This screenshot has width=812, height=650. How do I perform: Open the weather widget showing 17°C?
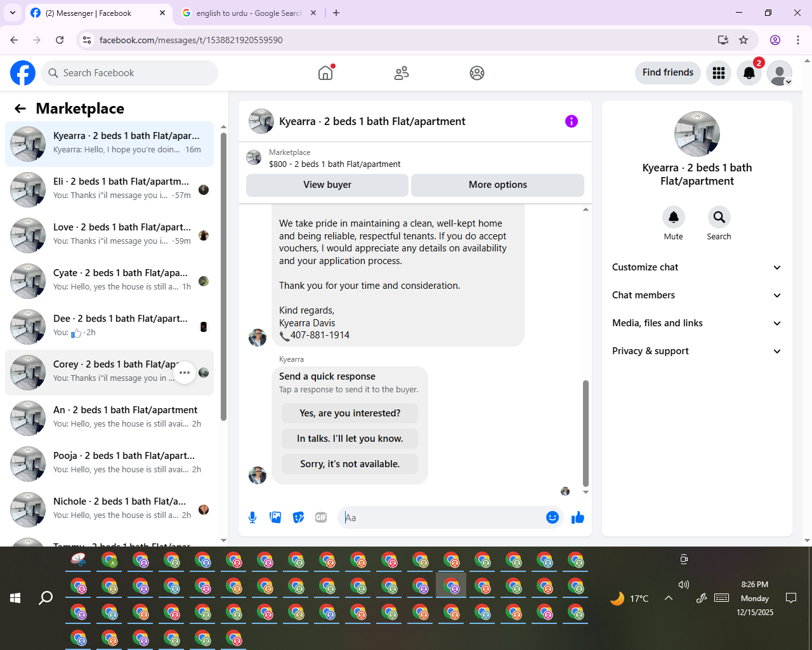coord(629,598)
